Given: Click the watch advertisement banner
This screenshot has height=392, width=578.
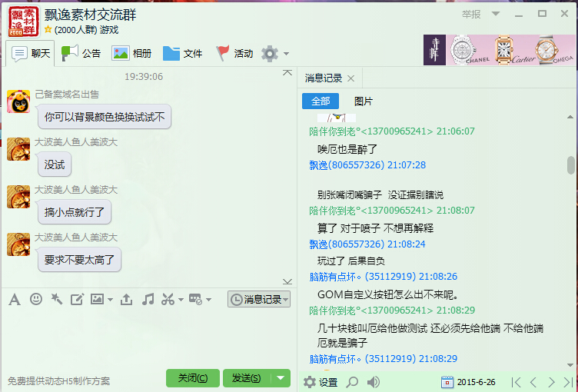Looking at the screenshot, I should click(500, 50).
